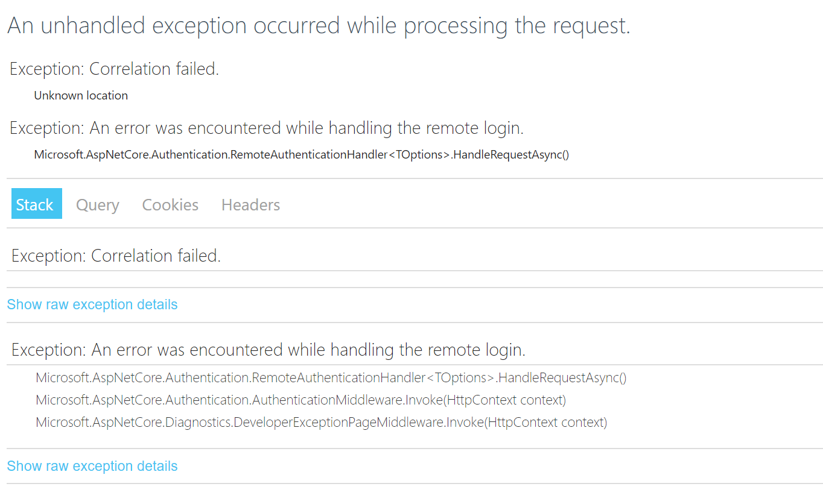Switch to the Query tab
Viewport: 823px width, 504px height.
click(97, 205)
